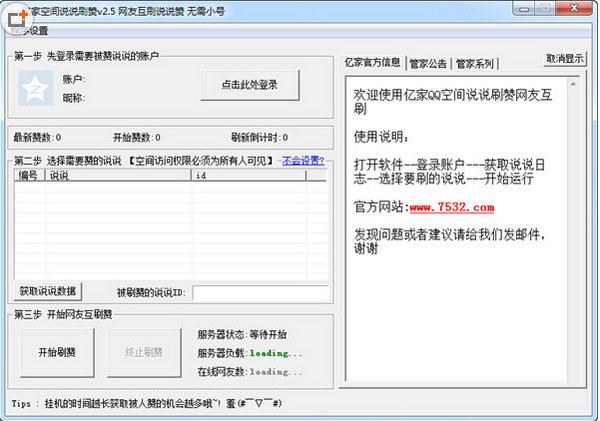The width and height of the screenshot is (600, 421).
Task: Click the 获取说说数据 button
Action: [48, 292]
